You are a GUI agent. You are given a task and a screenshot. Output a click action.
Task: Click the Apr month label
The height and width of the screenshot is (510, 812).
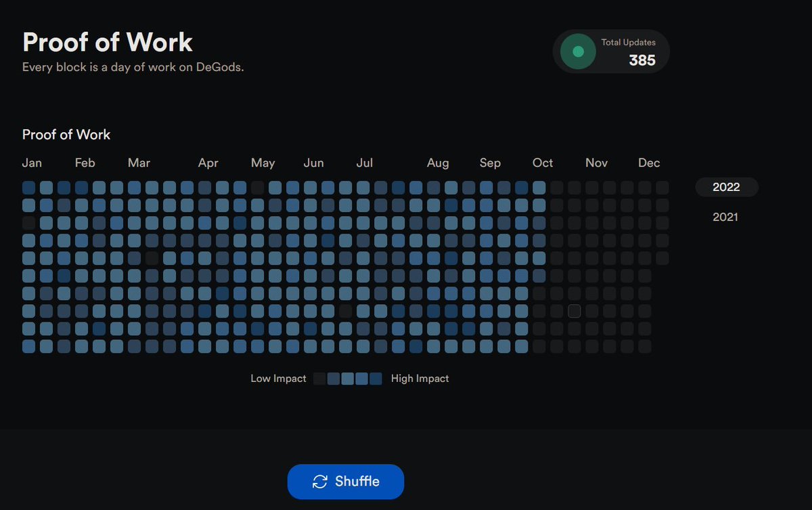pyautogui.click(x=208, y=163)
